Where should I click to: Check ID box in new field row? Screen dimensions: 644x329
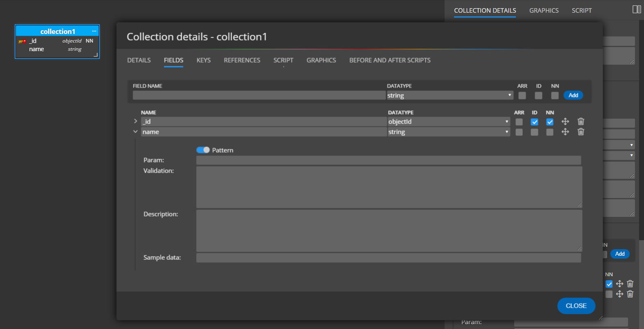[x=539, y=95]
